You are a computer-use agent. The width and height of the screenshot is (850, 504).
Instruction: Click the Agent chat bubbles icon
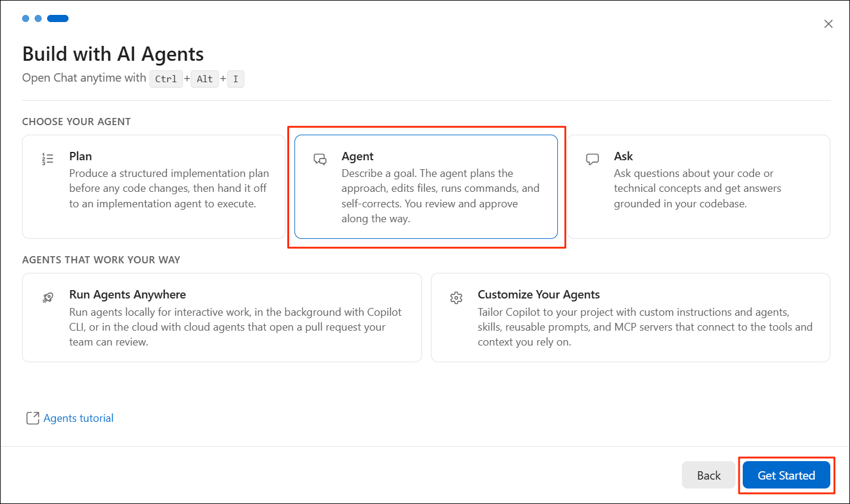(x=320, y=159)
